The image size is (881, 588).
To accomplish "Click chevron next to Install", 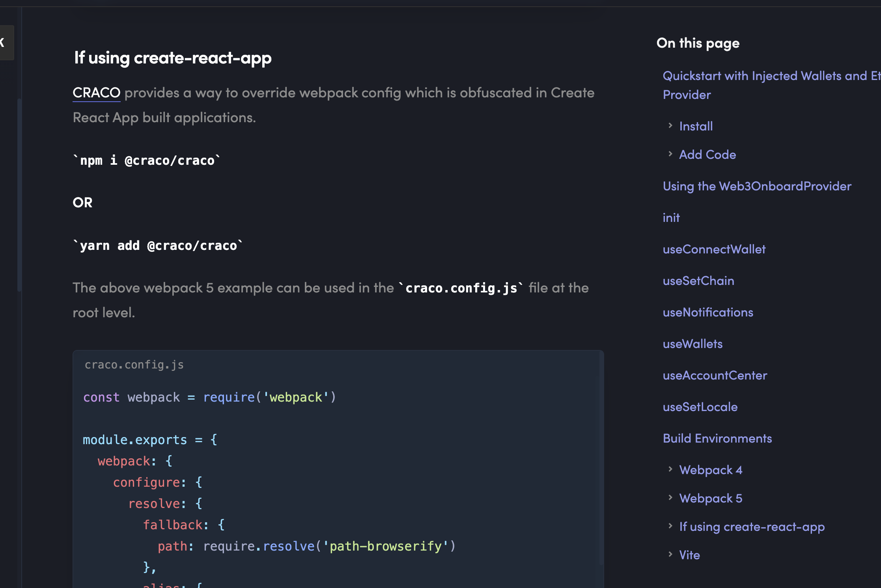I will (670, 126).
